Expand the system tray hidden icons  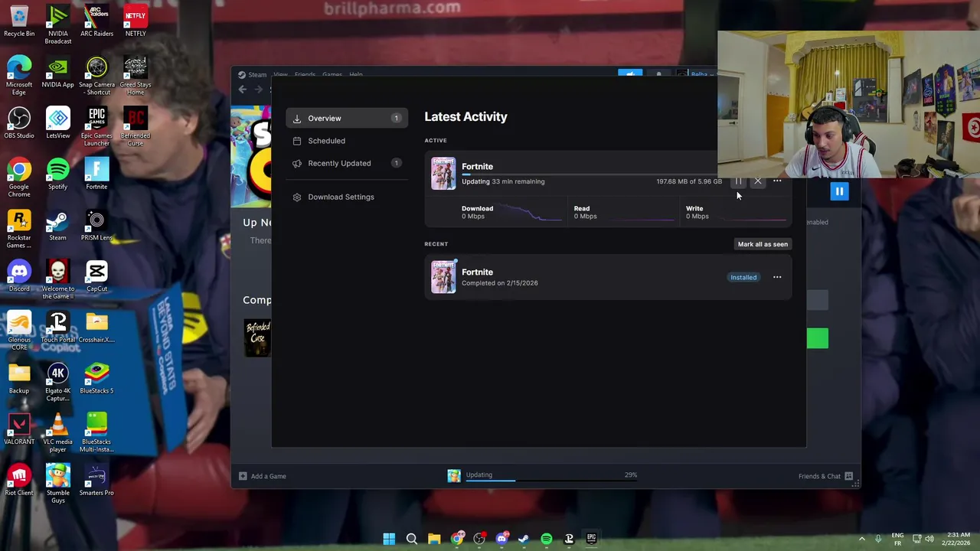[x=862, y=539]
